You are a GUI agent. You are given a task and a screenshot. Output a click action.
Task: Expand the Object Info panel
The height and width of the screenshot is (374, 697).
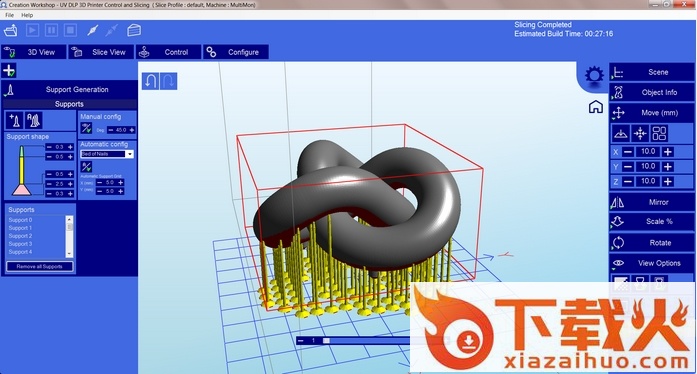point(652,92)
